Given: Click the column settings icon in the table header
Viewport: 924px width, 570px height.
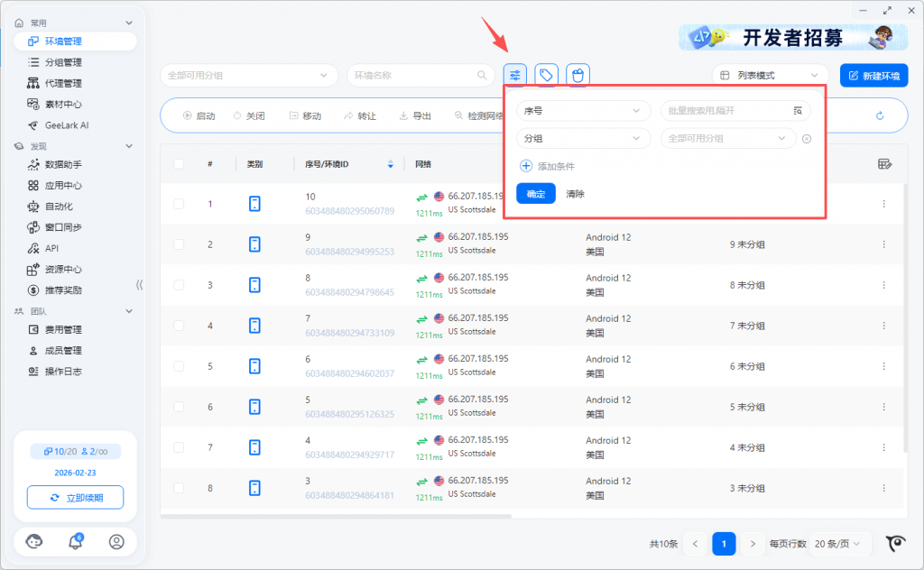Looking at the screenshot, I should 884,163.
